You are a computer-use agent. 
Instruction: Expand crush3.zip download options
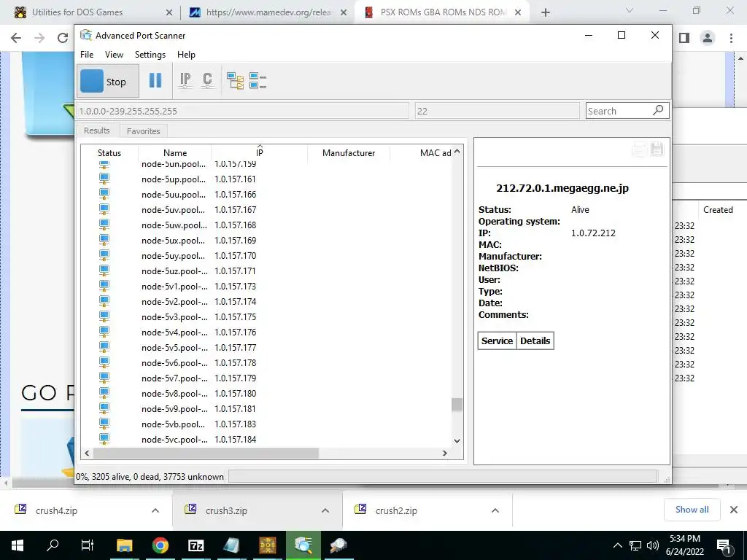pos(325,510)
